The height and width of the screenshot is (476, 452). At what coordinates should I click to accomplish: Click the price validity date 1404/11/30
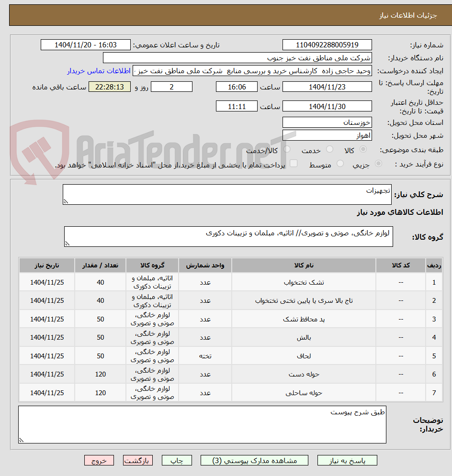coord(327,106)
